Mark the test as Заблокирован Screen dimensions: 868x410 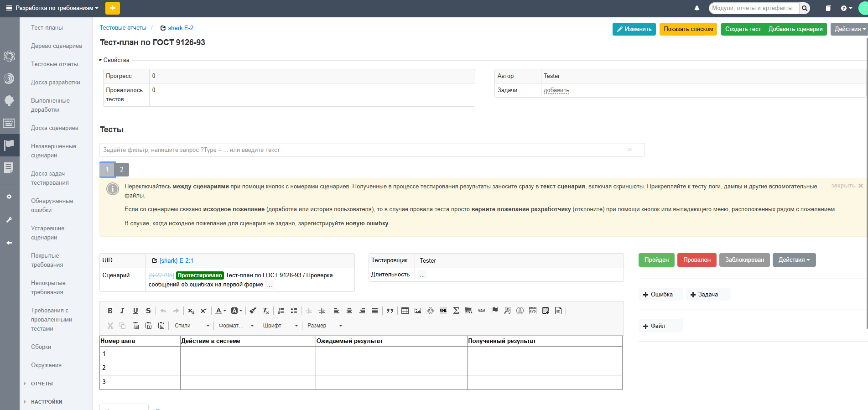click(744, 260)
